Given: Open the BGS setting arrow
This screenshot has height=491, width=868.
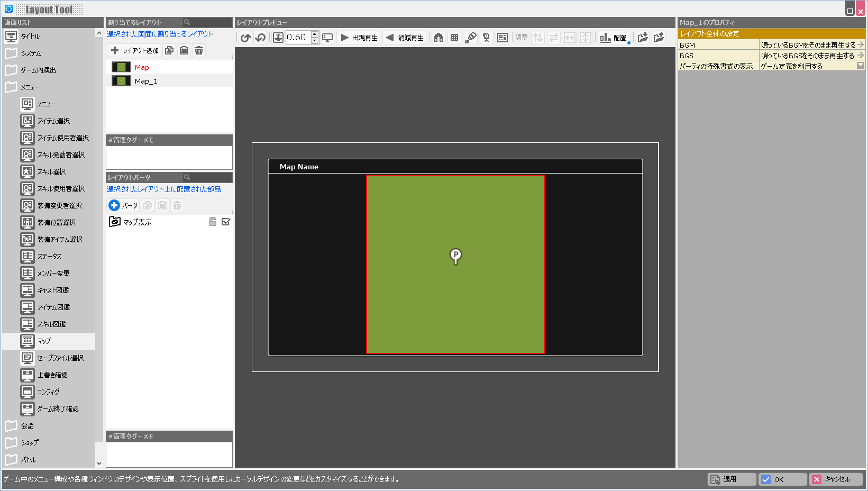Looking at the screenshot, I should [861, 56].
